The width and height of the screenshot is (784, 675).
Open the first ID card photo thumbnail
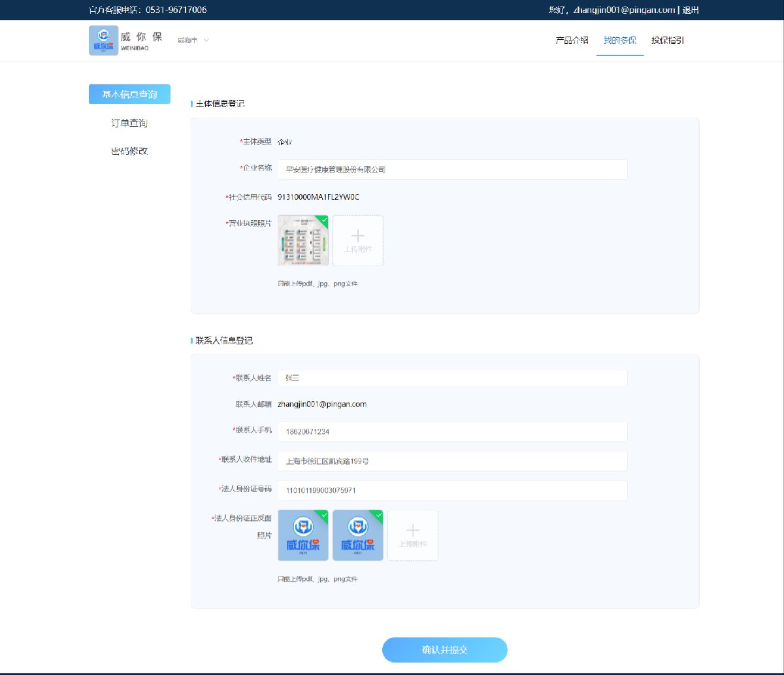pyautogui.click(x=302, y=535)
